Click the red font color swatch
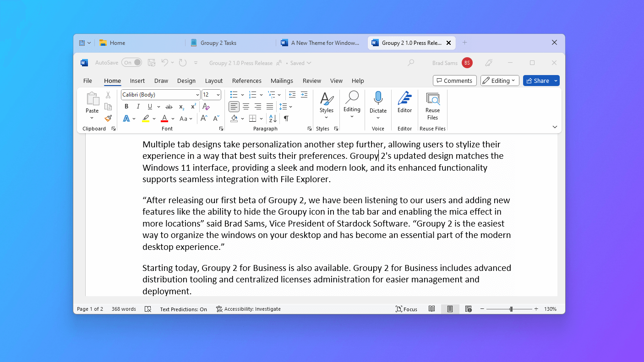 click(164, 119)
